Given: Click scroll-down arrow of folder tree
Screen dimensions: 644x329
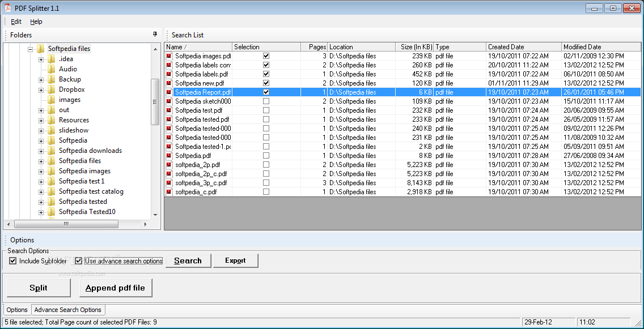Looking at the screenshot, I should 155,215.
